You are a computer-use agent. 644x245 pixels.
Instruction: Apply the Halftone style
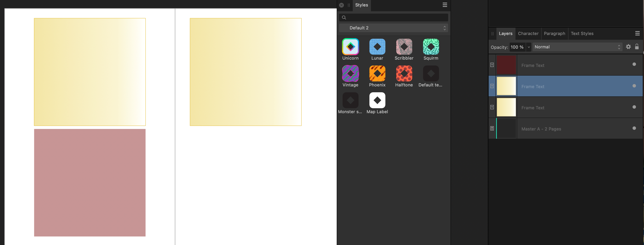[404, 73]
